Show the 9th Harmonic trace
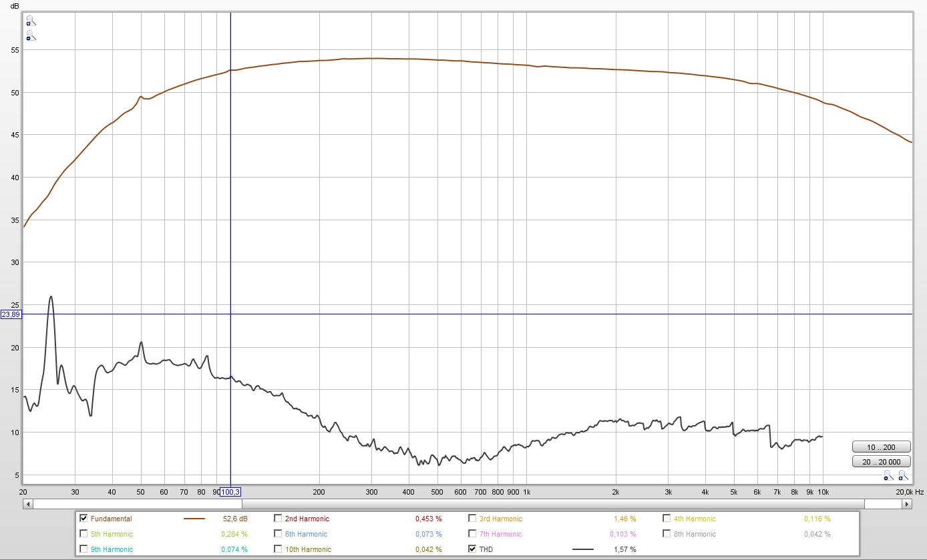 83,549
